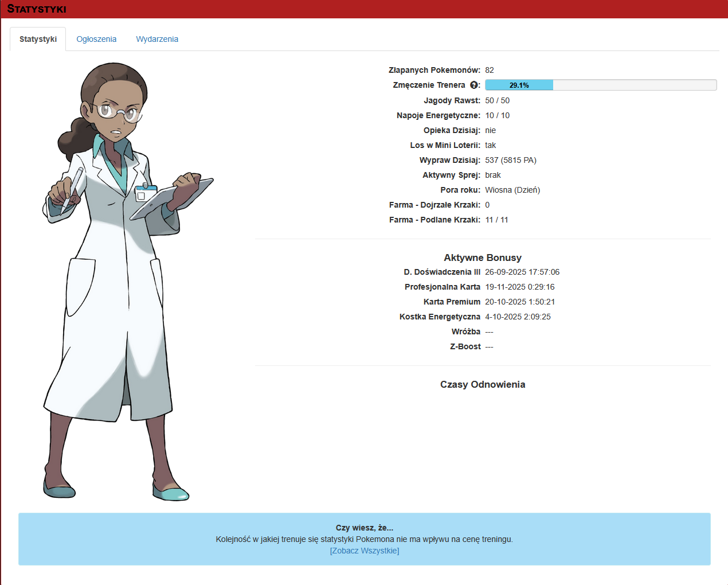The image size is (728, 585).
Task: Switch to the Ogłoszenia tab
Action: point(96,39)
